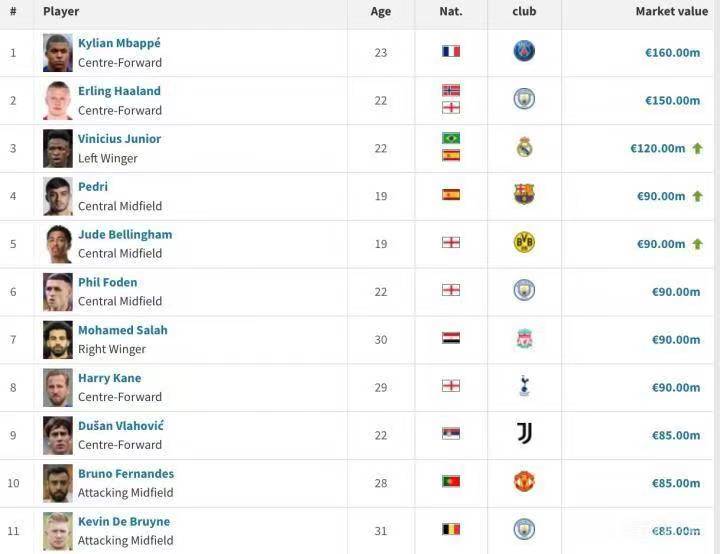This screenshot has height=554, width=720.
Task: Click the Liverpool club crest
Action: (x=524, y=339)
